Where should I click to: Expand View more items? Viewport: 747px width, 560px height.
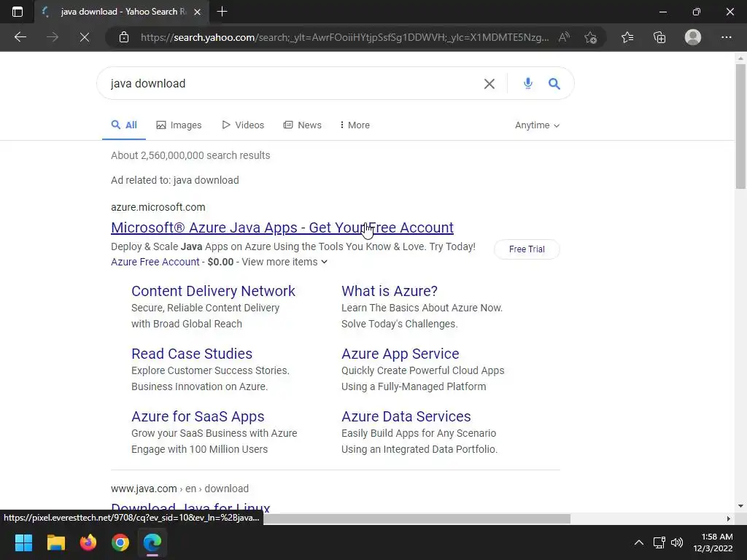(285, 262)
